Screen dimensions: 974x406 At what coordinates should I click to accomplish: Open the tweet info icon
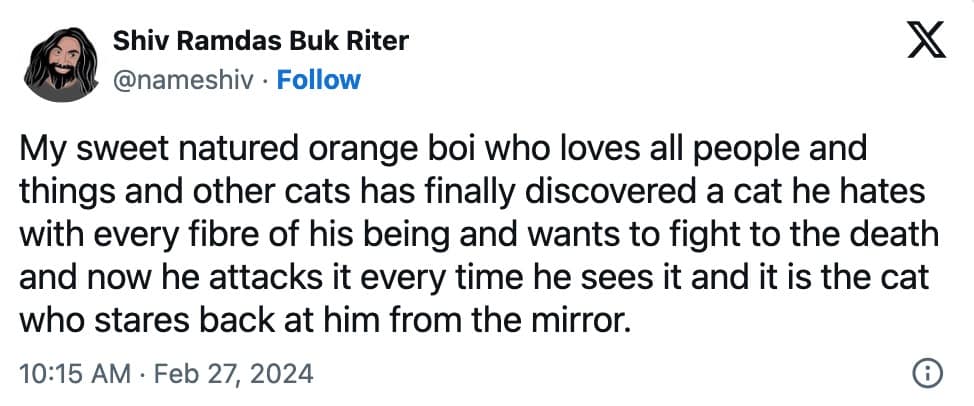(x=927, y=375)
